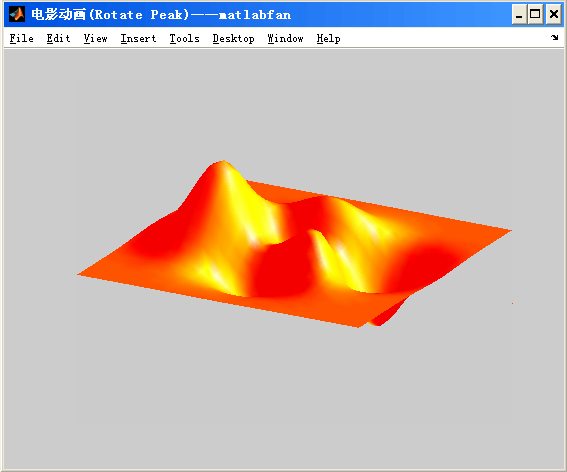Minimize the Rotate Peak figure window
The image size is (567, 472).
coord(519,14)
